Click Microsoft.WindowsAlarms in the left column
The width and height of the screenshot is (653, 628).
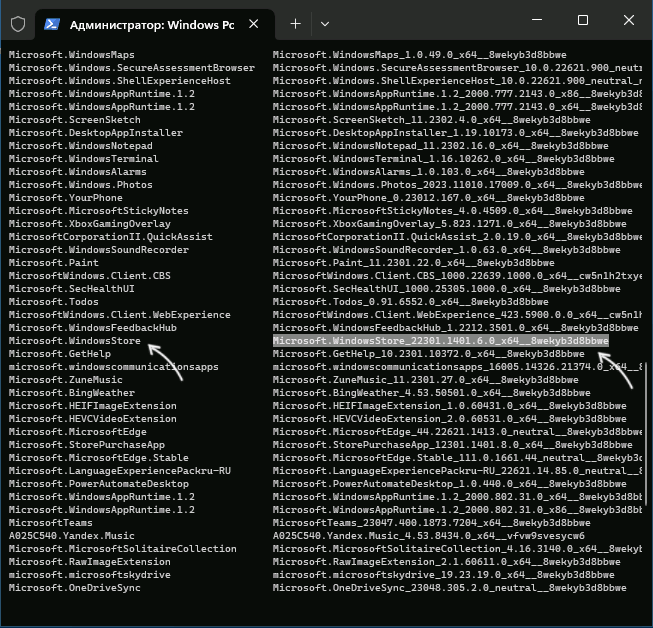[x=77, y=172]
